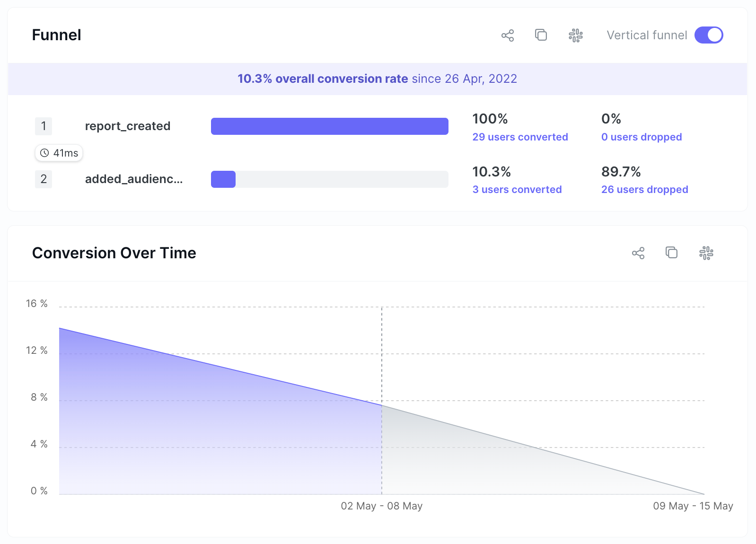
Task: Click the Slack icon in Funnel header
Action: tap(575, 35)
